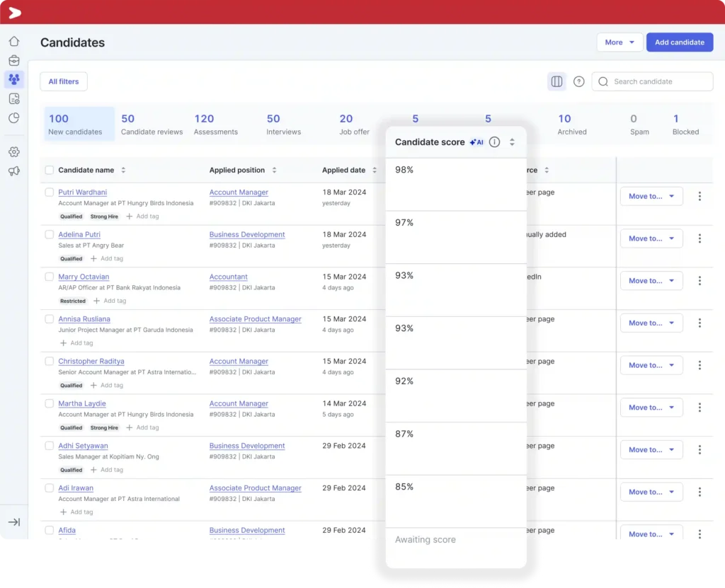Open Move to dropdown for Adhi Setyawan

coord(651,450)
